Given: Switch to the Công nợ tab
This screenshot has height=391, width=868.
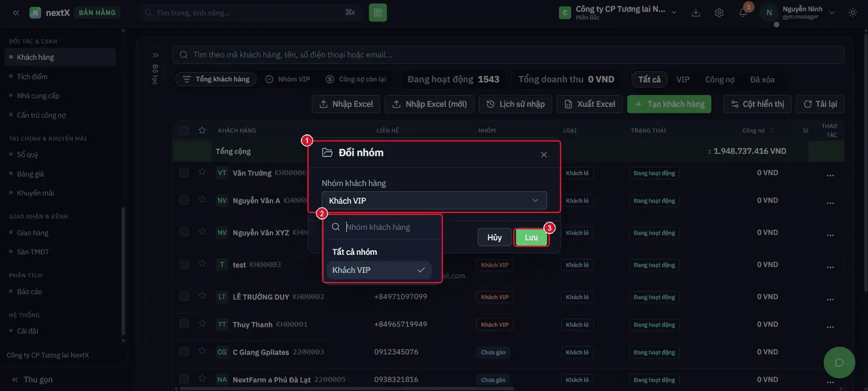Looking at the screenshot, I should point(720,79).
